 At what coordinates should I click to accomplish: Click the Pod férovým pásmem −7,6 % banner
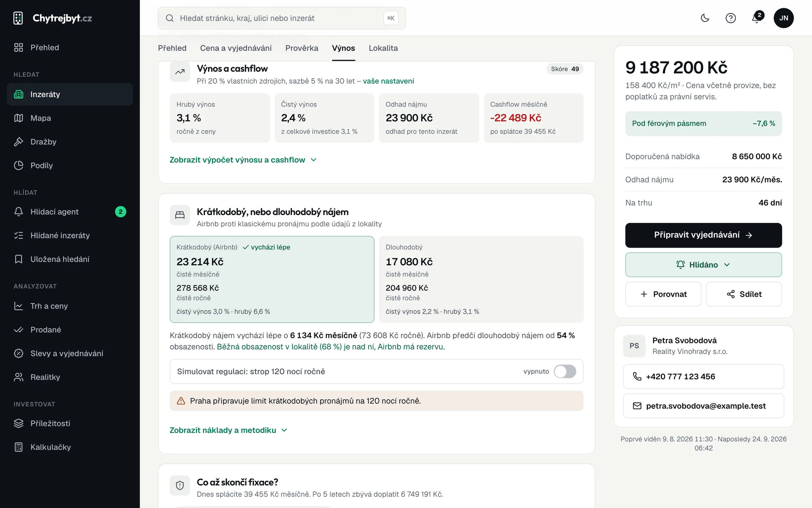pyautogui.click(x=703, y=123)
